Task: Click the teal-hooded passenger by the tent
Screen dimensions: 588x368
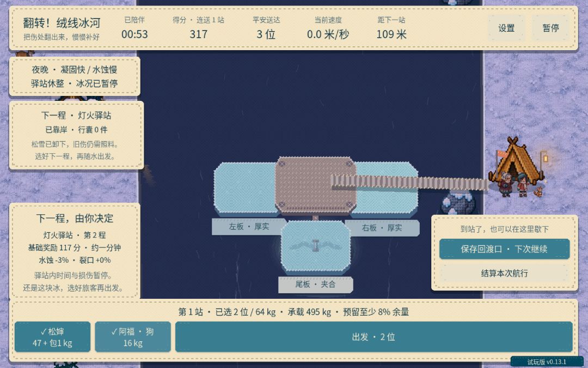Action: point(522,185)
